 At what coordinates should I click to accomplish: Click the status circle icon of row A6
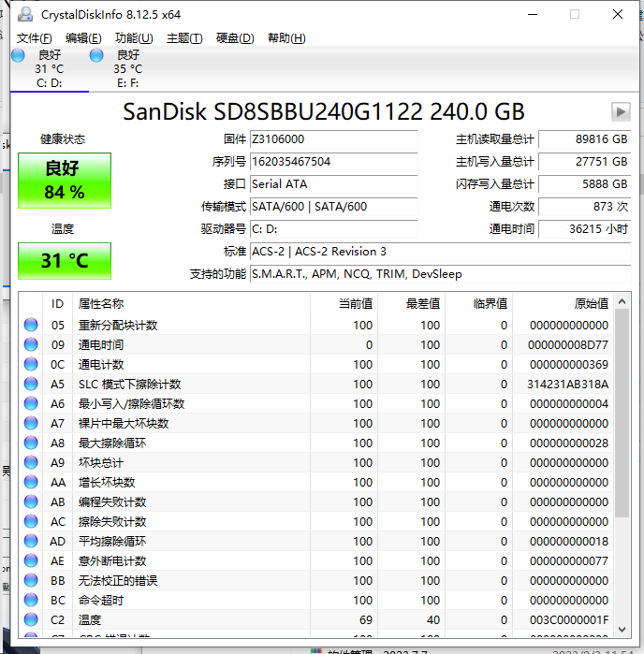31,403
